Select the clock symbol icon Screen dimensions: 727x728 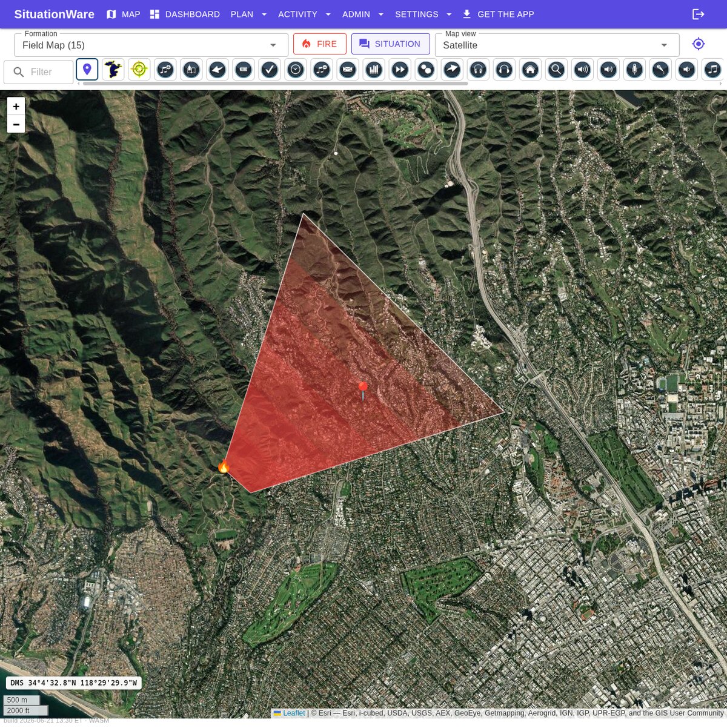[x=296, y=70]
